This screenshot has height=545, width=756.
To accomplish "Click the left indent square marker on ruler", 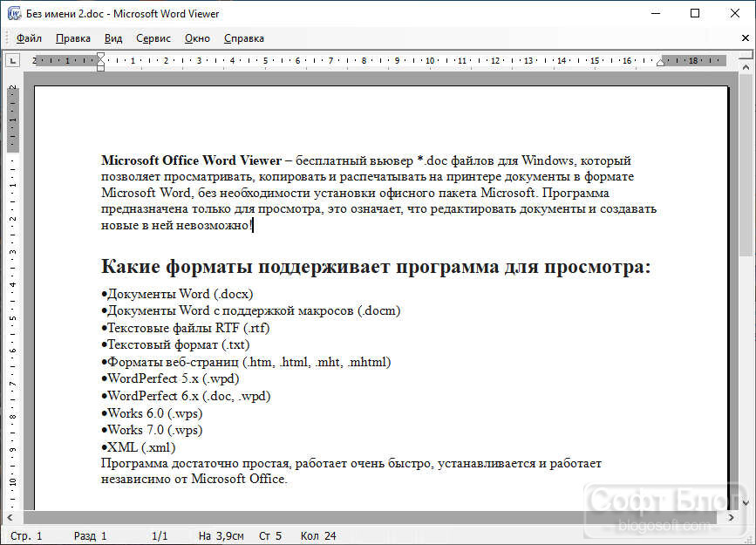I will pos(100,68).
